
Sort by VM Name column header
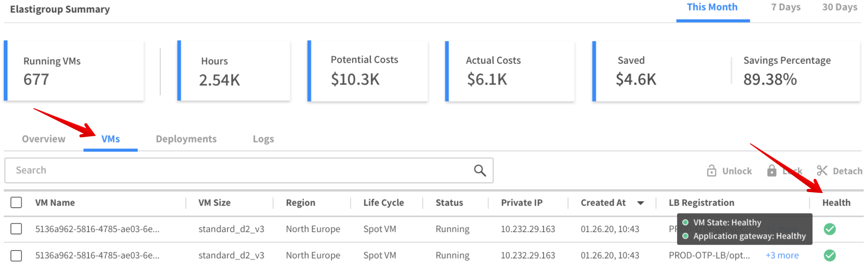pos(55,203)
